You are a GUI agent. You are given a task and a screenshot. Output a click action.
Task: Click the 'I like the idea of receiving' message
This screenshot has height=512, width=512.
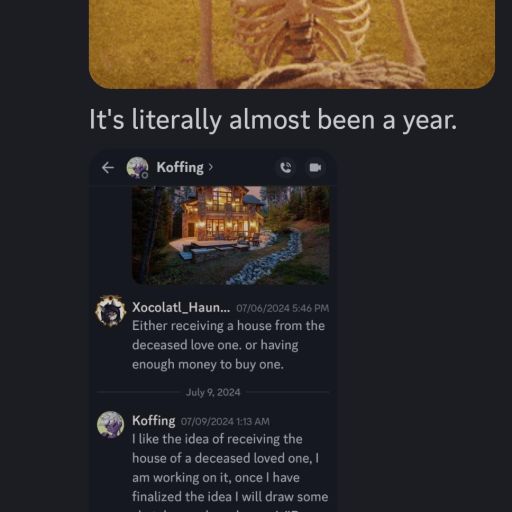pos(230,472)
